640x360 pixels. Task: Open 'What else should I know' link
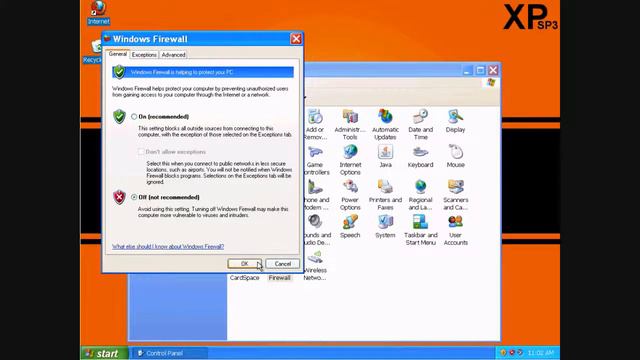tap(168, 247)
